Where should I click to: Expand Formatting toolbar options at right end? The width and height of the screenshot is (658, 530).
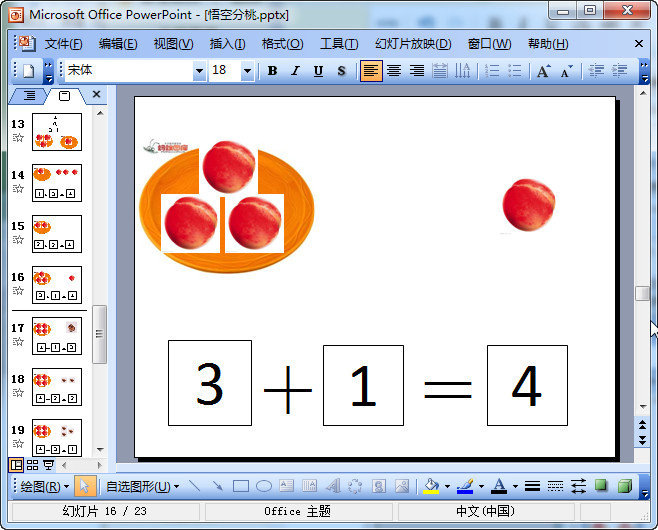point(644,72)
